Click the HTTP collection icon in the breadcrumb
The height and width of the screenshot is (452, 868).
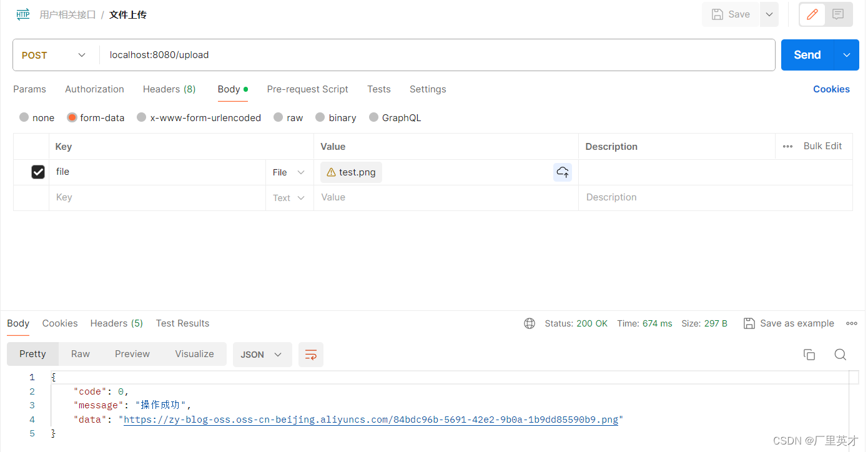pyautogui.click(x=22, y=13)
